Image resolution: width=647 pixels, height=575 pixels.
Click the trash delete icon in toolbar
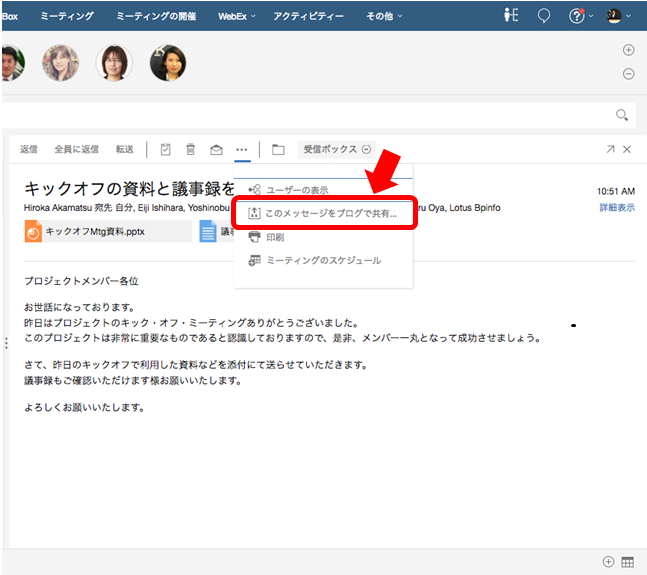click(x=190, y=150)
